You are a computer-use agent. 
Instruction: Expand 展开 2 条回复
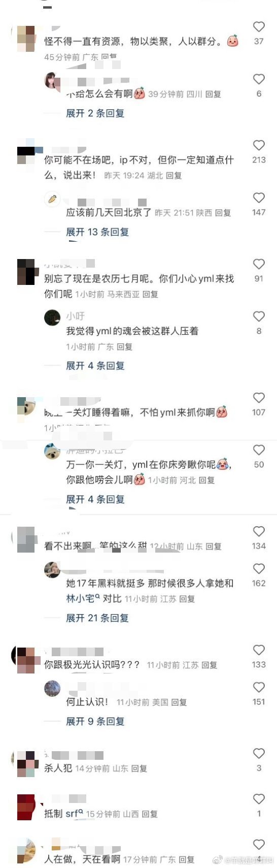click(95, 113)
